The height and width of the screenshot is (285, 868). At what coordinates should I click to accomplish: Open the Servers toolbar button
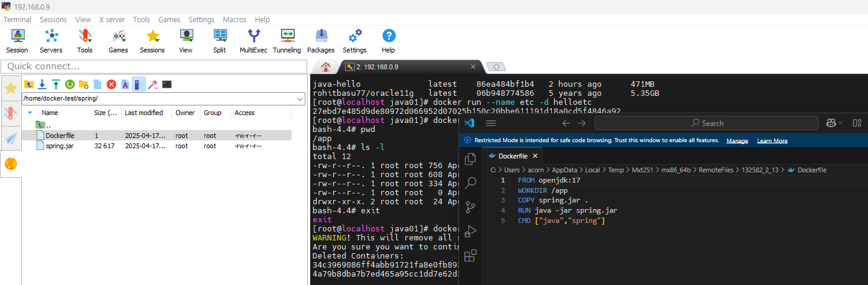pyautogui.click(x=51, y=41)
